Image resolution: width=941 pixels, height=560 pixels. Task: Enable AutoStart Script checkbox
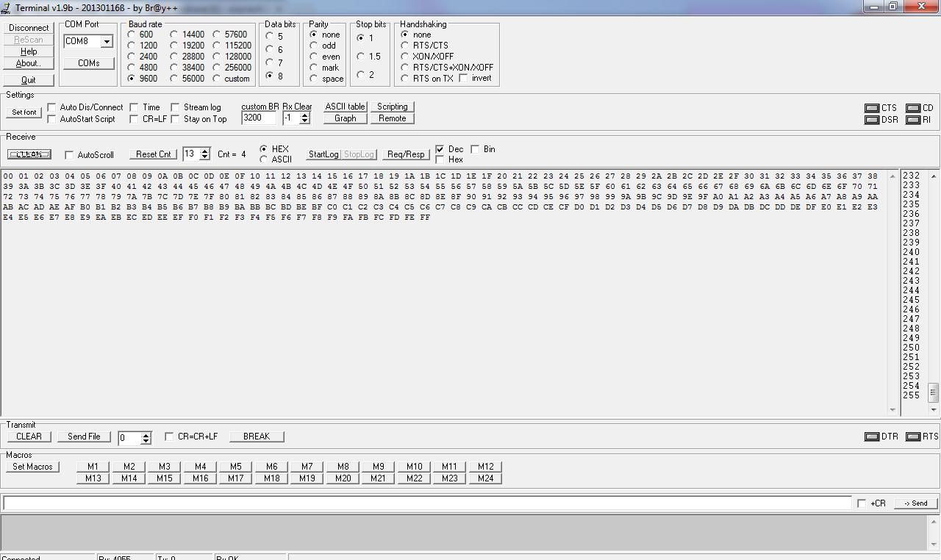click(x=52, y=119)
